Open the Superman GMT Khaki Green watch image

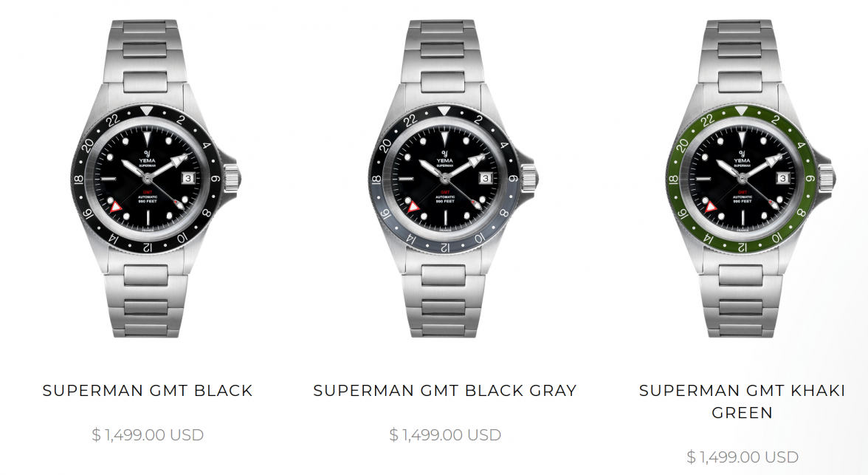(x=742, y=177)
